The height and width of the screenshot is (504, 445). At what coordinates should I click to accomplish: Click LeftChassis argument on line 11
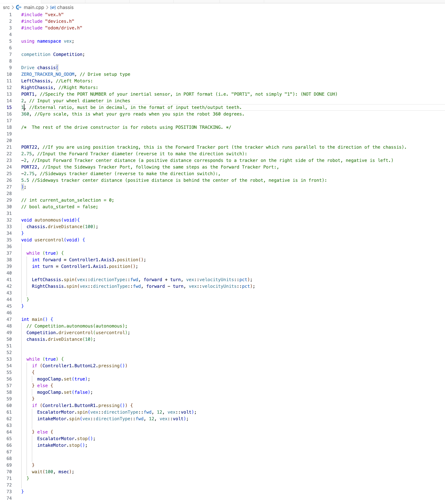pyautogui.click(x=36, y=81)
